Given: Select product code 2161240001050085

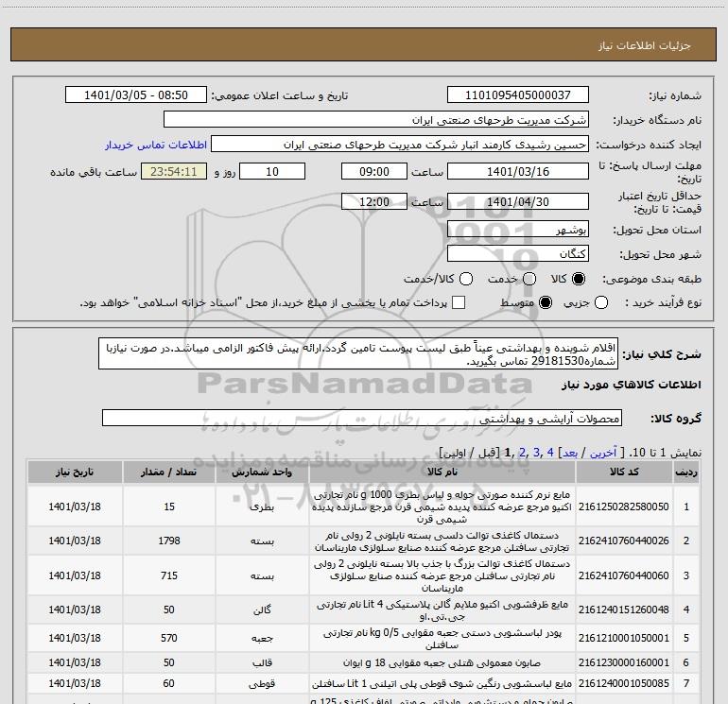Looking at the screenshot, I should 624,683.
